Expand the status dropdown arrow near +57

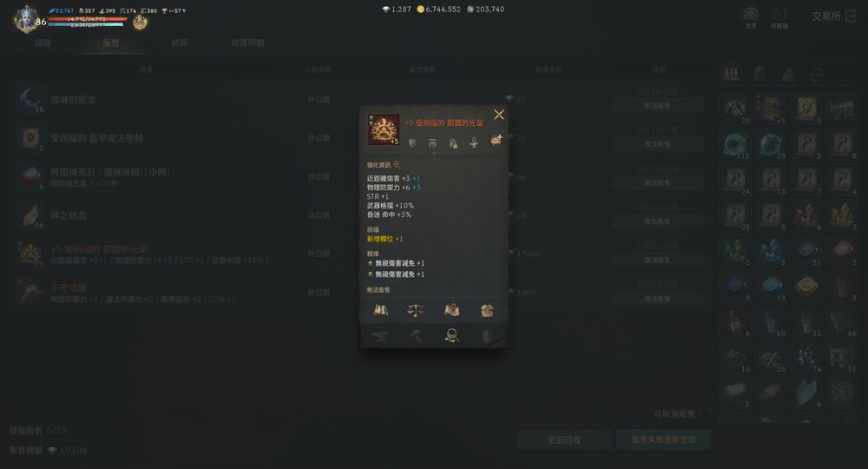184,10
